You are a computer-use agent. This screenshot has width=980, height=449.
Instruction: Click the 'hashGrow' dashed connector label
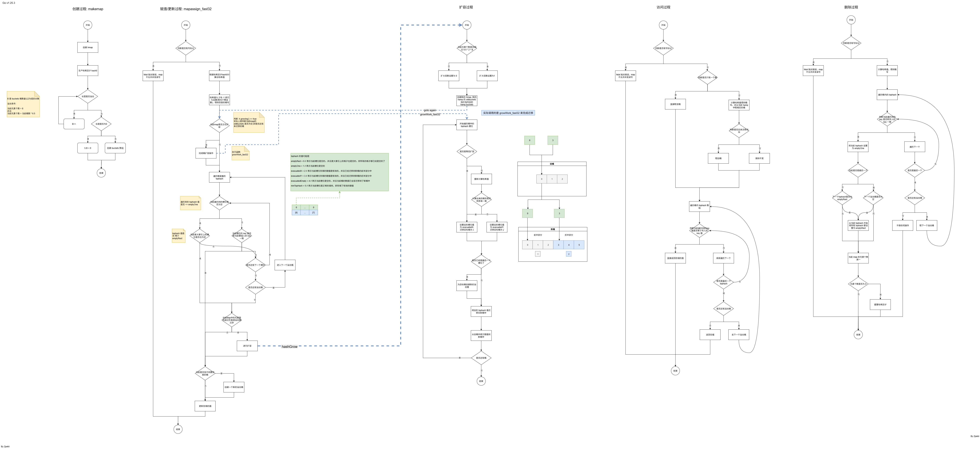pyautogui.click(x=290, y=347)
